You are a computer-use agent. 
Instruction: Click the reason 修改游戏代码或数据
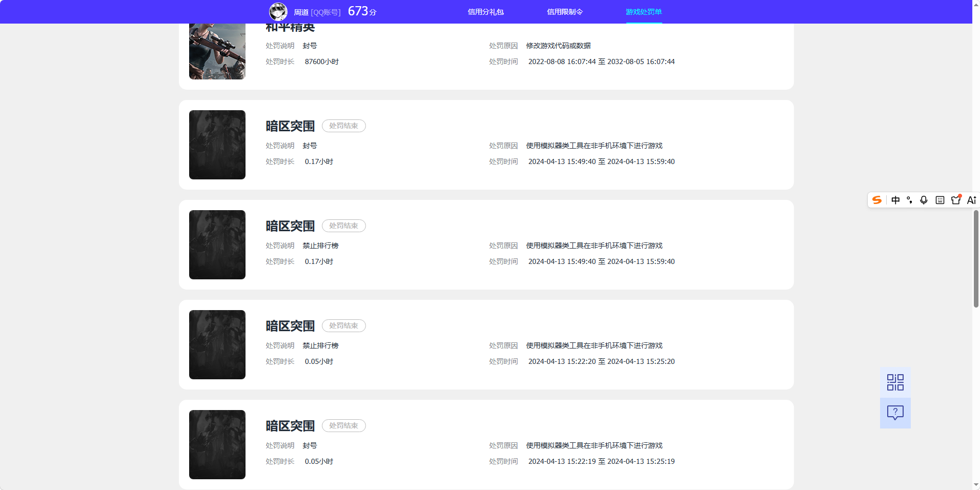click(x=558, y=46)
